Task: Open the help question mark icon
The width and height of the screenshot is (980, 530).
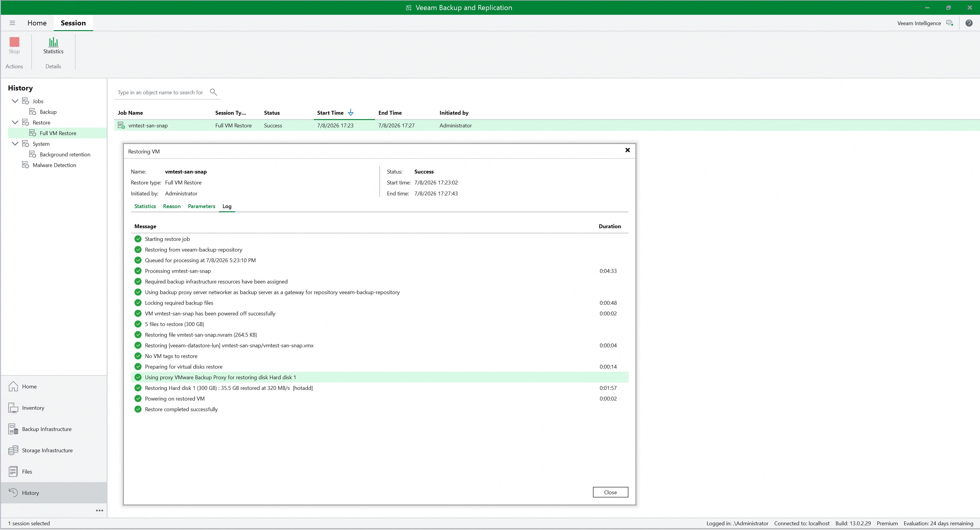Action: pyautogui.click(x=969, y=23)
